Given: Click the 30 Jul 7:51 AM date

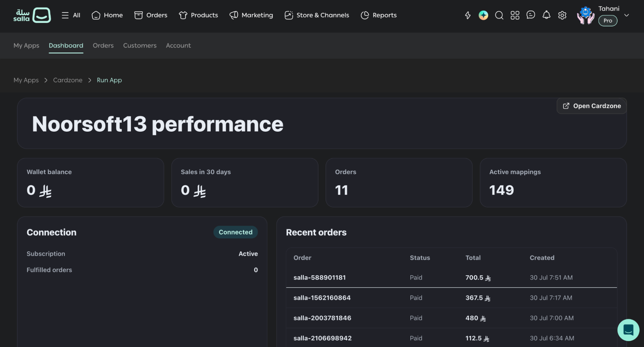Looking at the screenshot, I should tap(551, 277).
